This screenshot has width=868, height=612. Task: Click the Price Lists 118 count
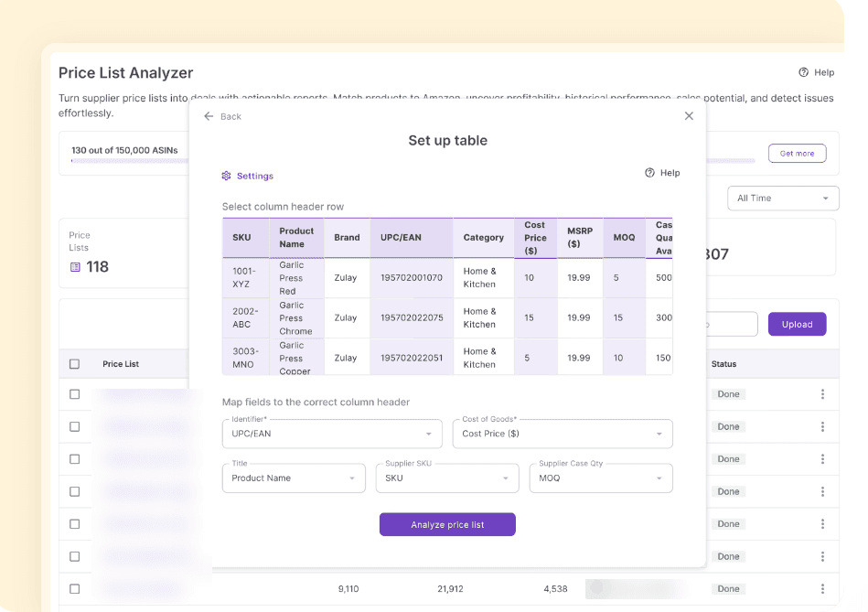[x=98, y=267]
